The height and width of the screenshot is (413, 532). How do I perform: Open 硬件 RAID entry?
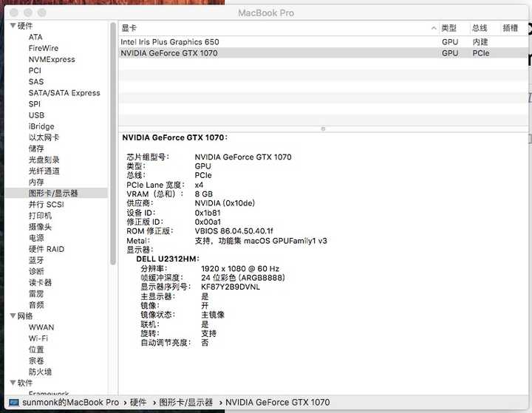[47, 249]
